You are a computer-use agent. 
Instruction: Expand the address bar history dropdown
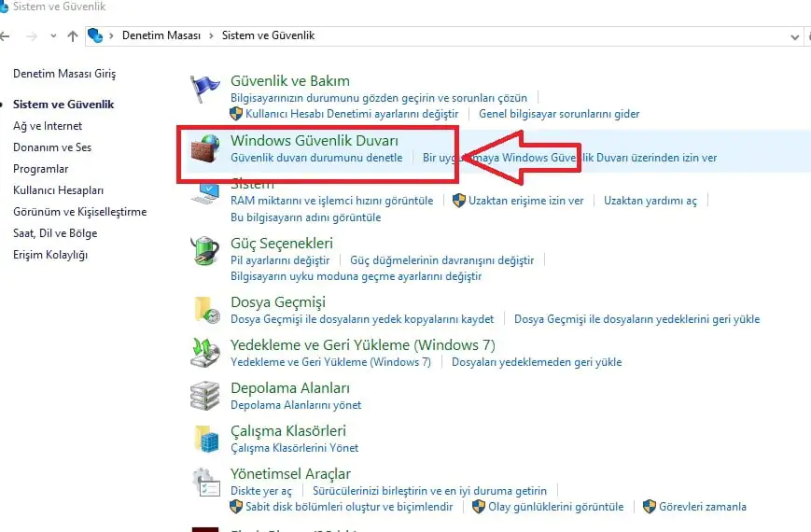pos(795,36)
